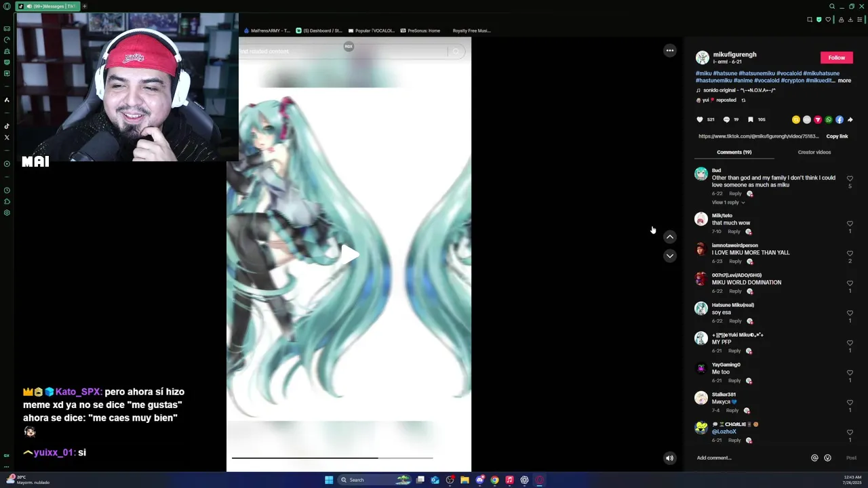
Task: Reply to 'MIKU WORLD DOMINATION' comment
Action: click(735, 291)
